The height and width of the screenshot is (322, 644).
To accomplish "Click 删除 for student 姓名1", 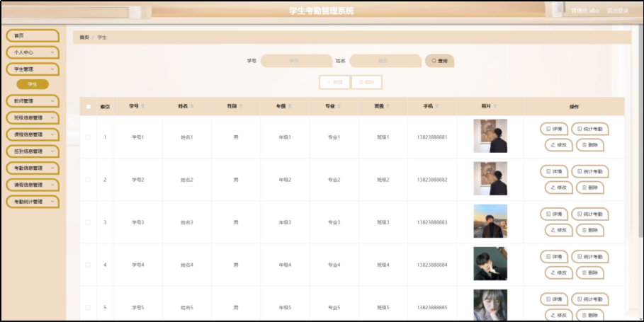I will 589,145.
